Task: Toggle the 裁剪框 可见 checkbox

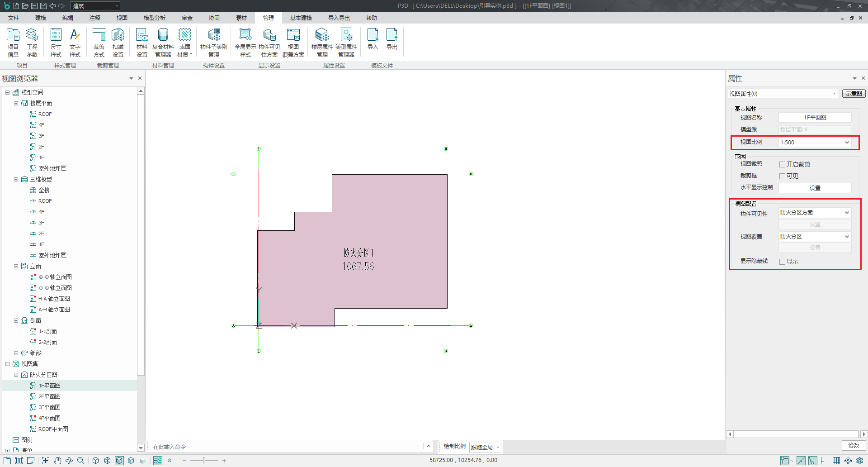Action: 782,176
